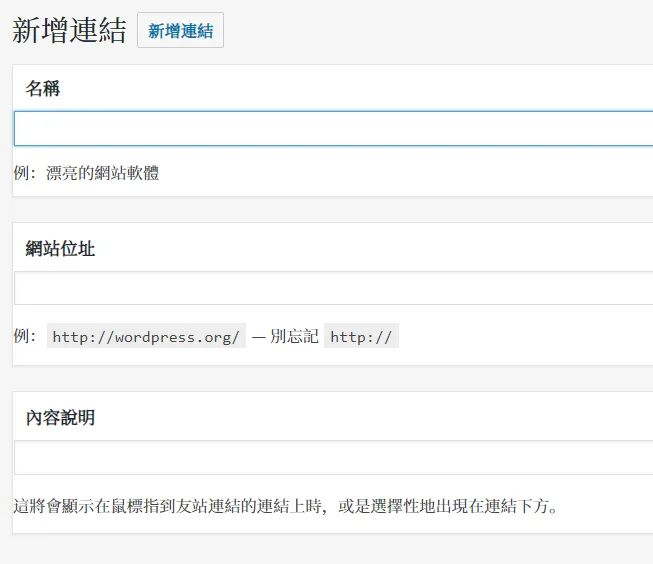Screen dimensions: 653x564
Task: Click the hint text below the 內容說明 field
Action: (x=286, y=505)
